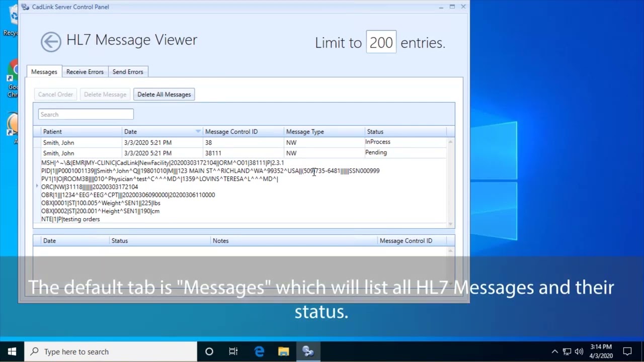
Task: Collapse the expanded HL7 message row arrow
Action: [37, 187]
